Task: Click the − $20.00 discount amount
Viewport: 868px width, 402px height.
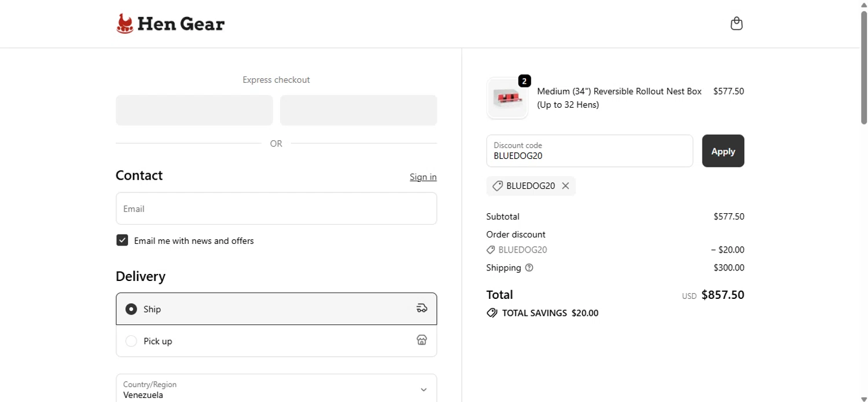Action: pyautogui.click(x=727, y=250)
